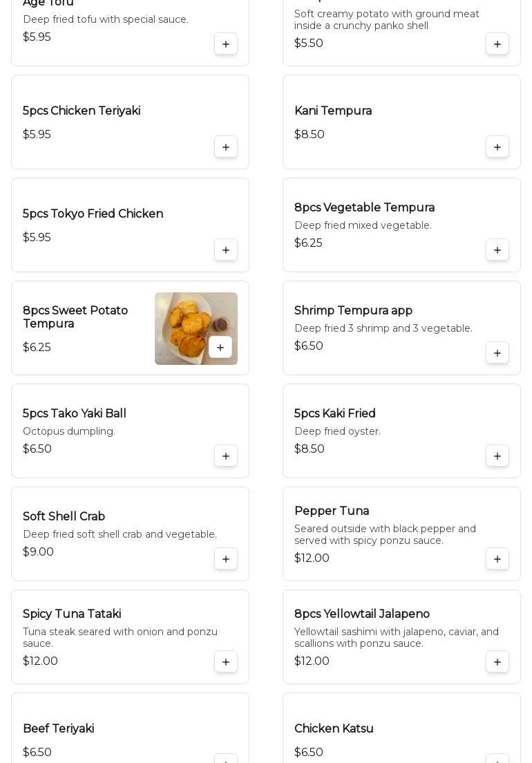Click plus button for Pepper Tuna
The width and height of the screenshot is (532, 763).
(497, 559)
